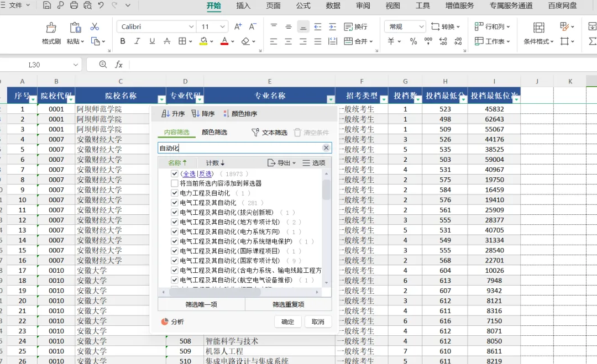Screen dimensions: 597x364
Task: Open the number format 常规 dropdown
Action: (421, 27)
